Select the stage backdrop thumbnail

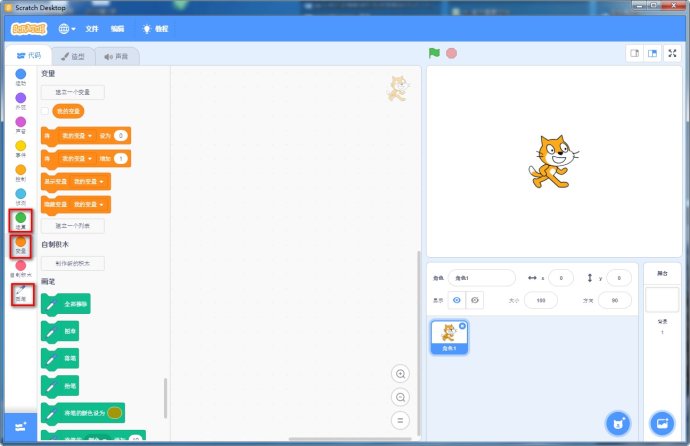tap(662, 300)
